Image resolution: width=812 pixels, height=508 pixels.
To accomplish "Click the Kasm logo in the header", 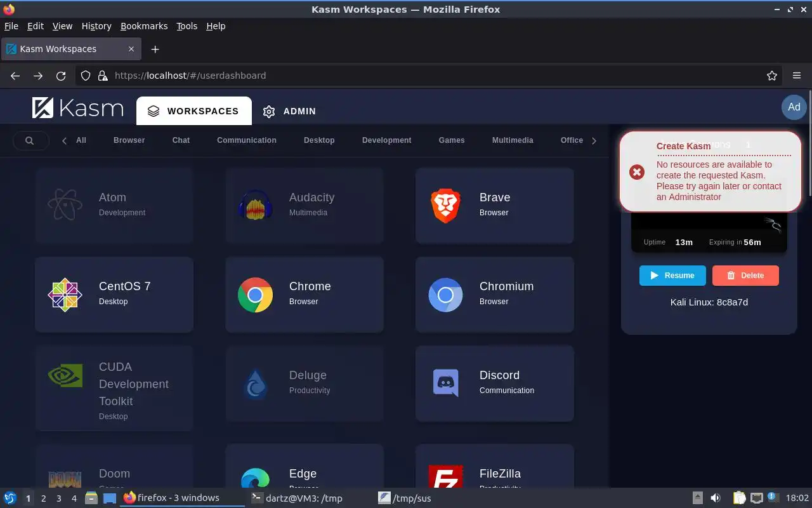I will click(x=77, y=108).
